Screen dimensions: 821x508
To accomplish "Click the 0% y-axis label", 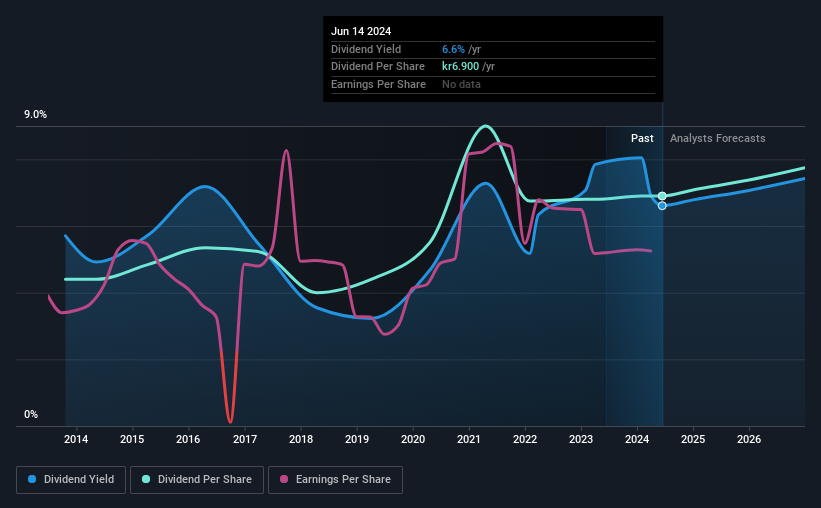I will pos(31,414).
